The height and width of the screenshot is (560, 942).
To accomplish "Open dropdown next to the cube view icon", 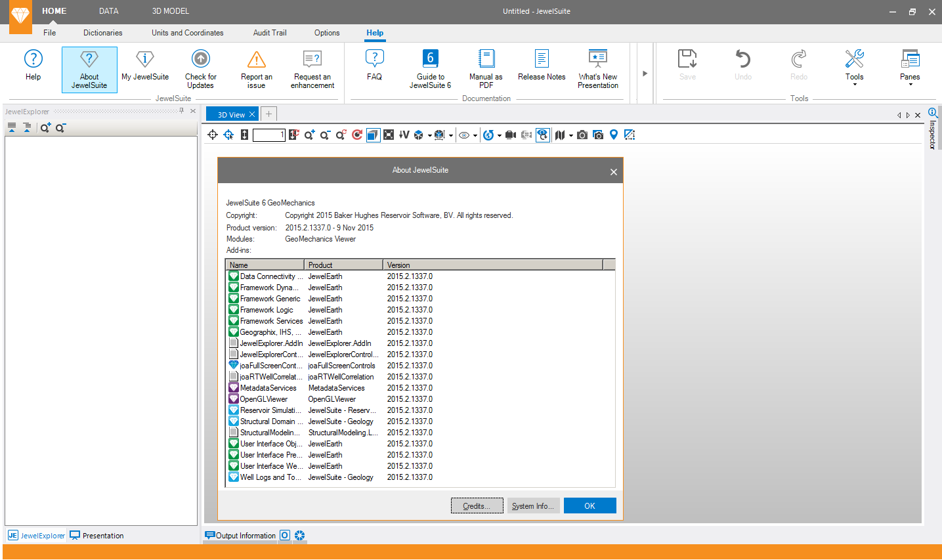I will pos(430,135).
